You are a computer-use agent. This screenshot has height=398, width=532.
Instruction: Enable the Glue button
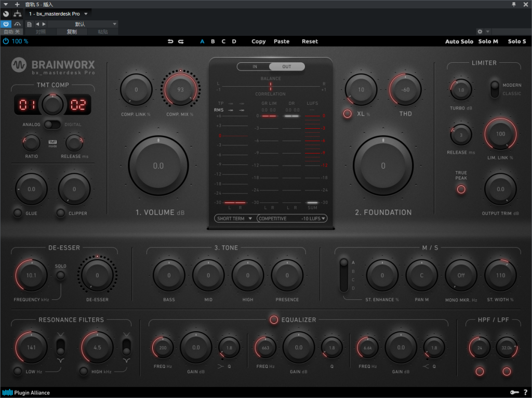pos(18,213)
